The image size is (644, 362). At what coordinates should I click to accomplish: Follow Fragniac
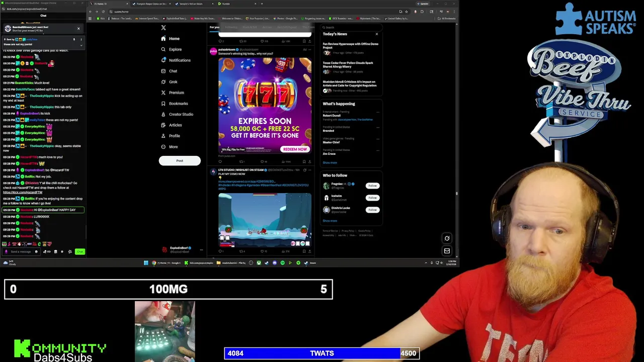pyautogui.click(x=372, y=186)
